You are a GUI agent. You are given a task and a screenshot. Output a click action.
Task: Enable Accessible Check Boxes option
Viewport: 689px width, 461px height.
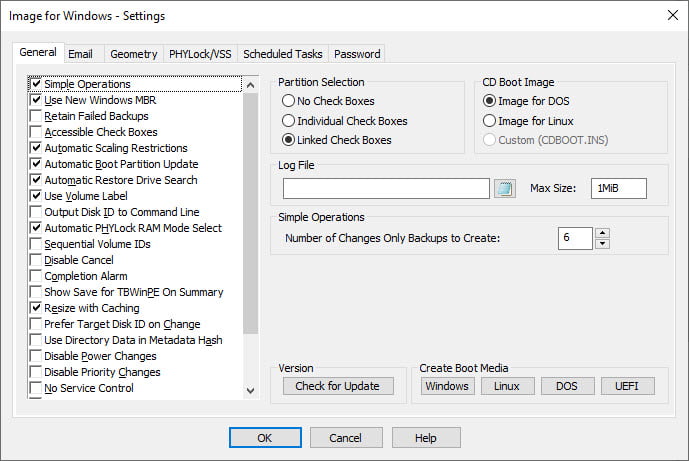click(36, 132)
